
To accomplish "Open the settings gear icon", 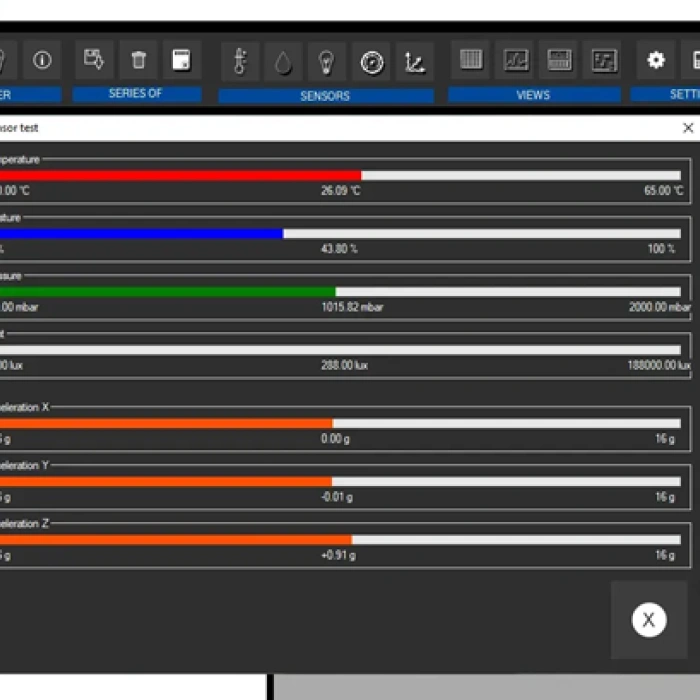I will [x=656, y=60].
